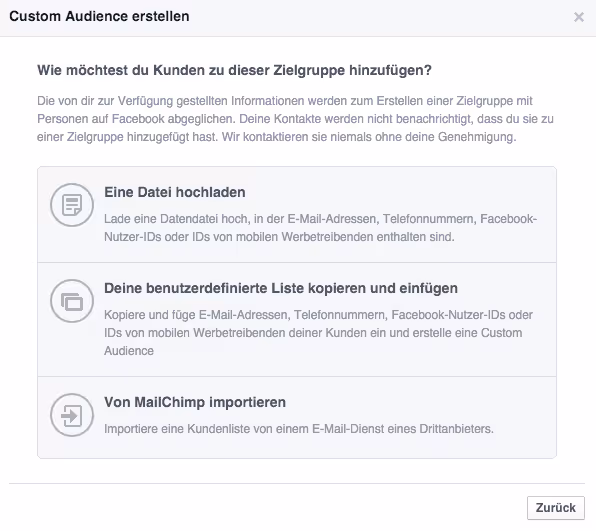
Task: Click the 'Lade eine Datendatei hoch' description text
Action: click(x=320, y=228)
